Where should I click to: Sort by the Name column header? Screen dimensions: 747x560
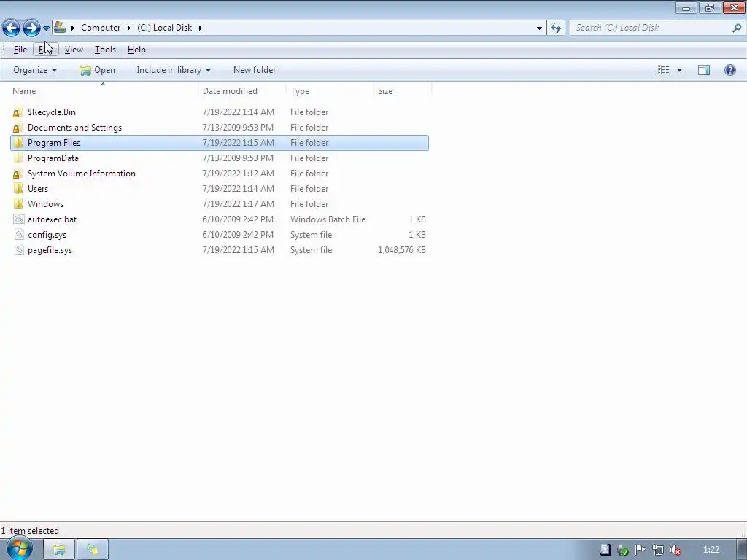coord(104,91)
